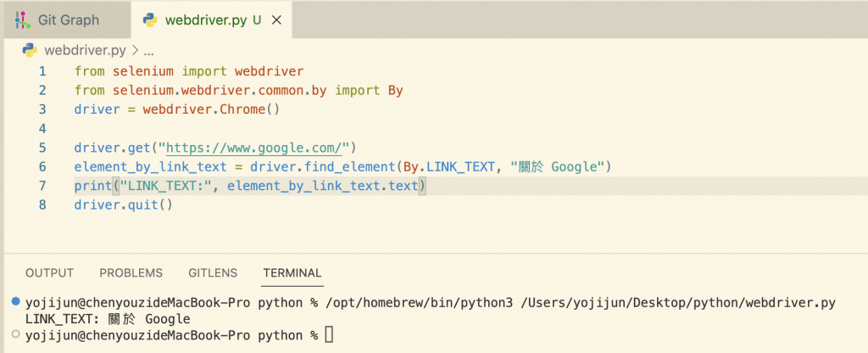Click the 'U' untracked badge on webdriver.py tab
Screen dimensions: 868x353
pyautogui.click(x=257, y=20)
